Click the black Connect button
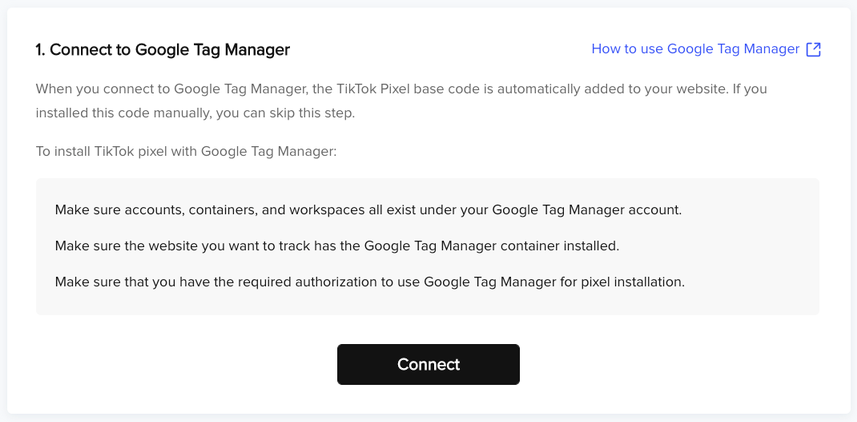The height and width of the screenshot is (422, 857). point(428,364)
